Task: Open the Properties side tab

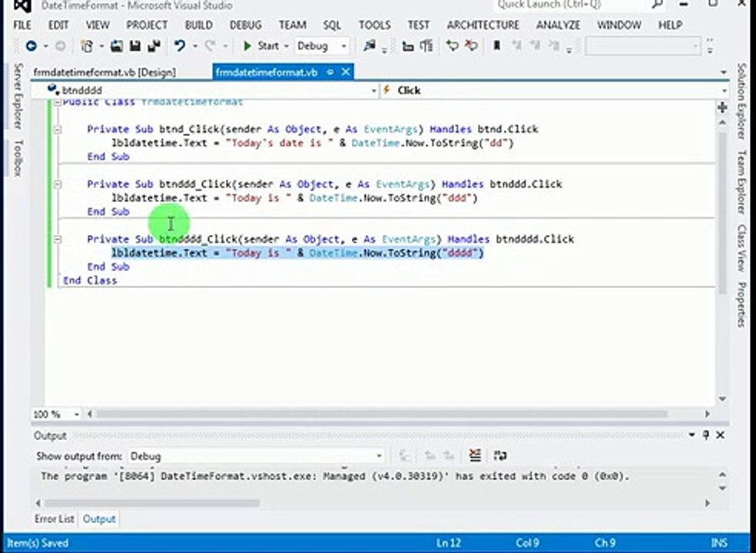Action: coord(741,305)
